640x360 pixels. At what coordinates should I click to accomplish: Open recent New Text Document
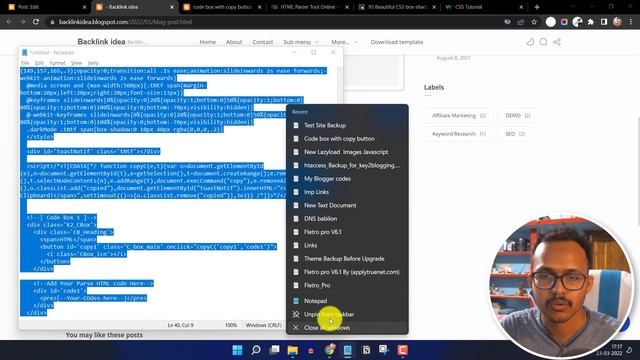click(x=347, y=205)
